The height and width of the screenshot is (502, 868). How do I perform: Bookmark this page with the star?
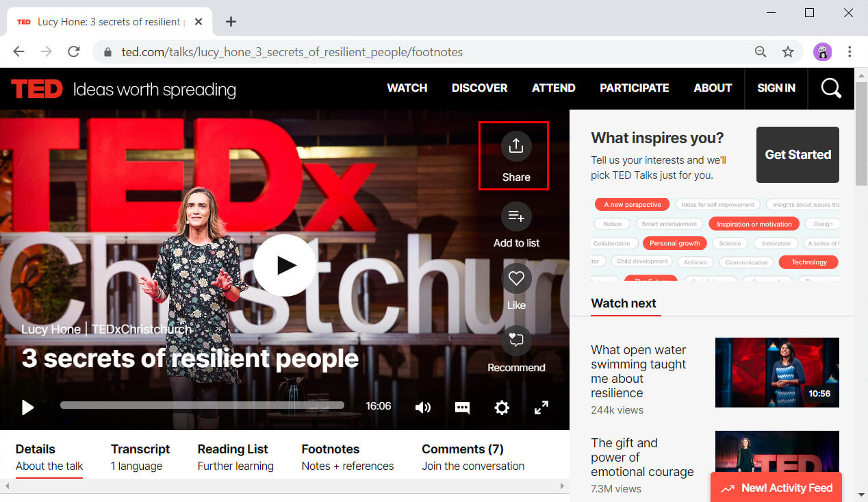click(788, 51)
